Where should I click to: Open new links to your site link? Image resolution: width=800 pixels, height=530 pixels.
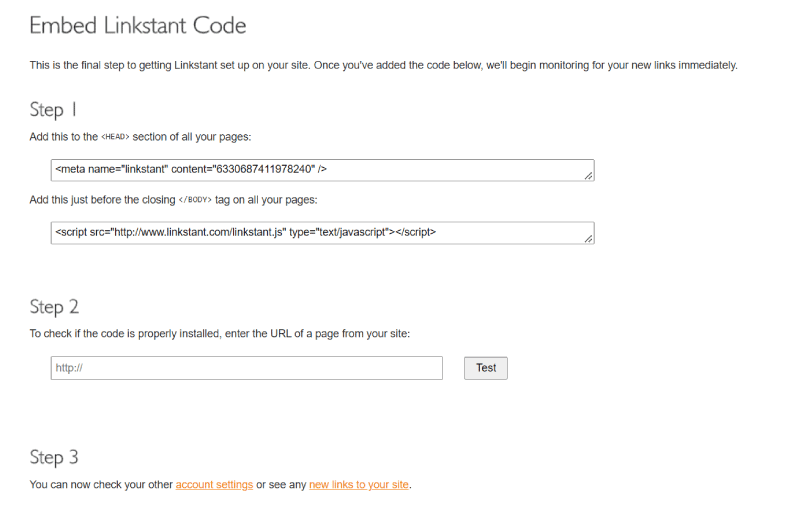(x=359, y=485)
